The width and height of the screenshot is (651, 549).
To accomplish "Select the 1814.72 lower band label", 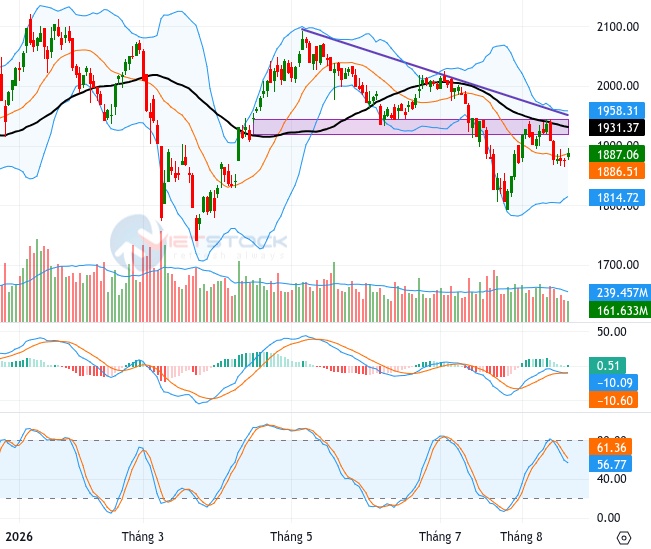I will (617, 197).
